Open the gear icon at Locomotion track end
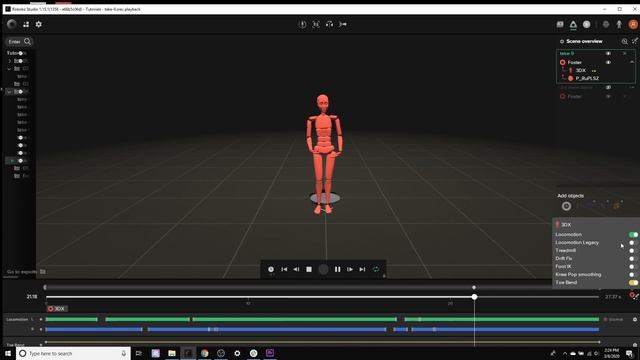Image resolution: width=640 pixels, height=360 pixels. tap(635, 319)
